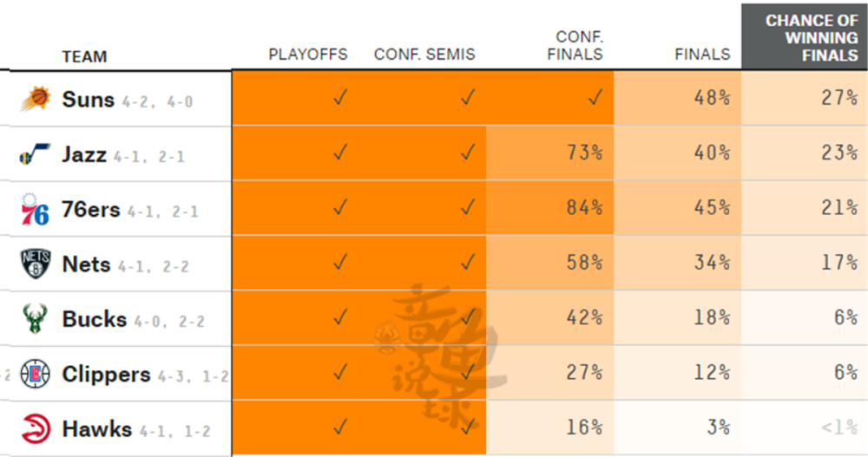Select the Suns Conf. Finals checkmark
868x457 pixels.
click(x=595, y=98)
